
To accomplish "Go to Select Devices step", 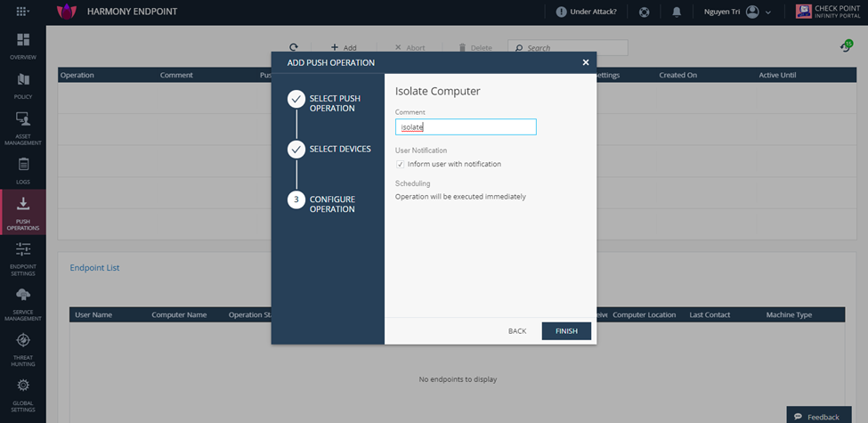I will point(329,149).
